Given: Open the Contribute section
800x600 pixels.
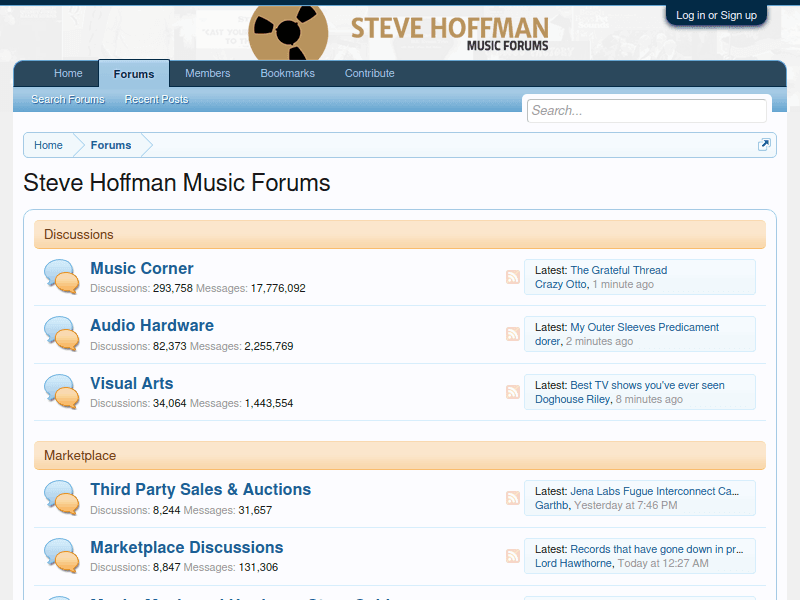Looking at the screenshot, I should (x=369, y=73).
